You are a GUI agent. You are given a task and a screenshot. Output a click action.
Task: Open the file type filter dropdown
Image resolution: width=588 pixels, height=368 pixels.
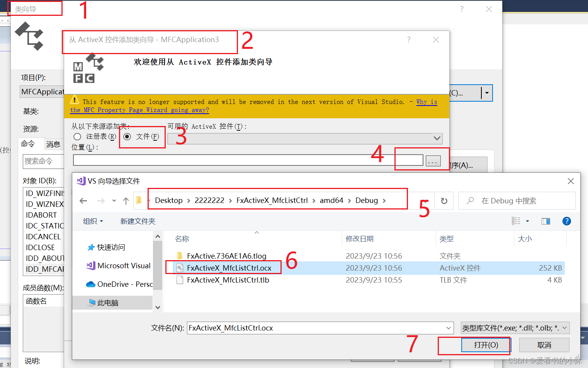564,328
